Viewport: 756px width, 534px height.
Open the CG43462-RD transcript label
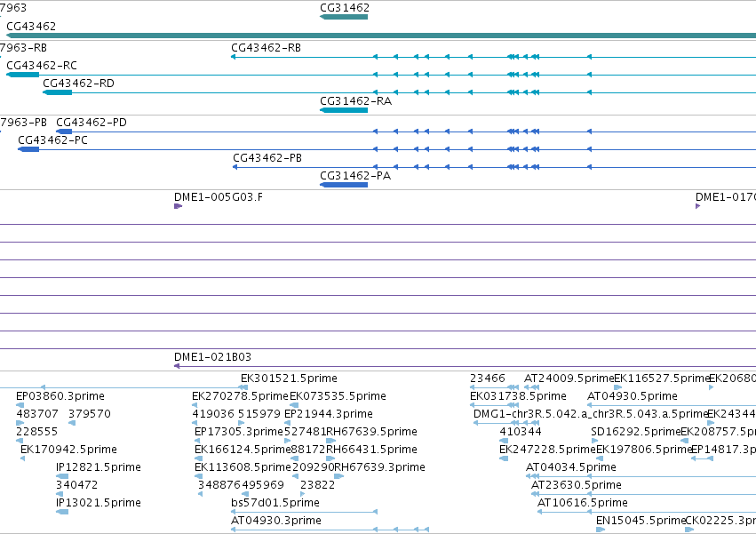[78, 84]
